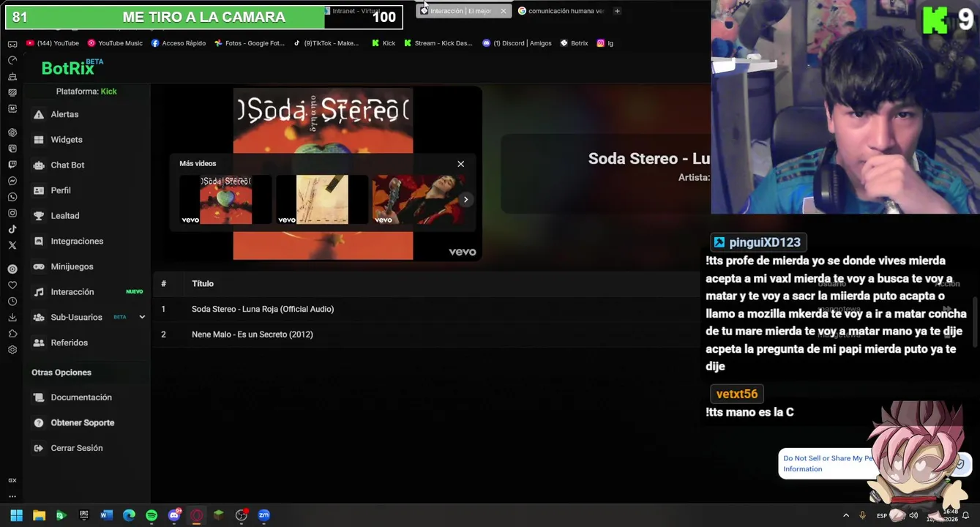This screenshot has height=527, width=980.
Task: Open bookmarks heart icon in sidebar
Action: (x=12, y=285)
